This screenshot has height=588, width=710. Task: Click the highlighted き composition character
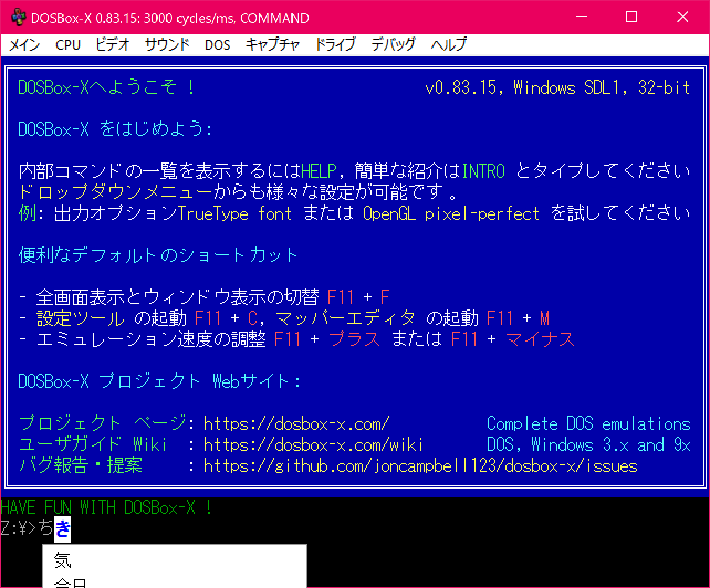(62, 529)
